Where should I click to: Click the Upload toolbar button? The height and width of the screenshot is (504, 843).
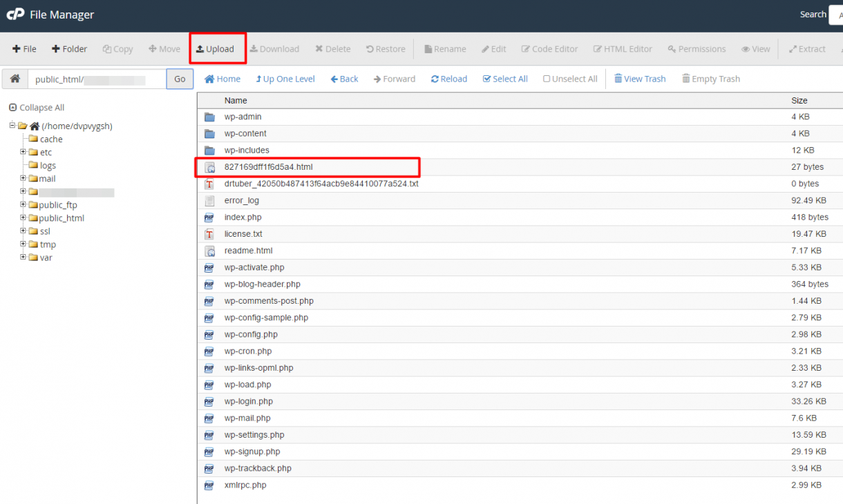pos(216,49)
